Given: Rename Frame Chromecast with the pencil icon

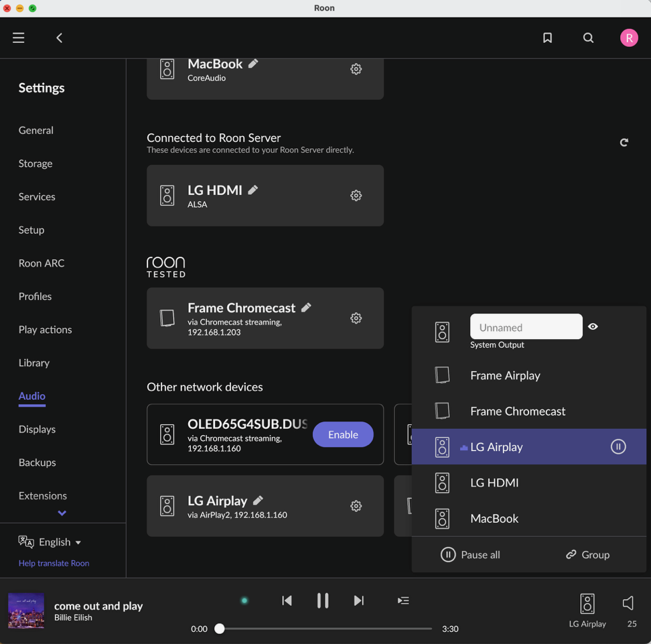Looking at the screenshot, I should (306, 308).
